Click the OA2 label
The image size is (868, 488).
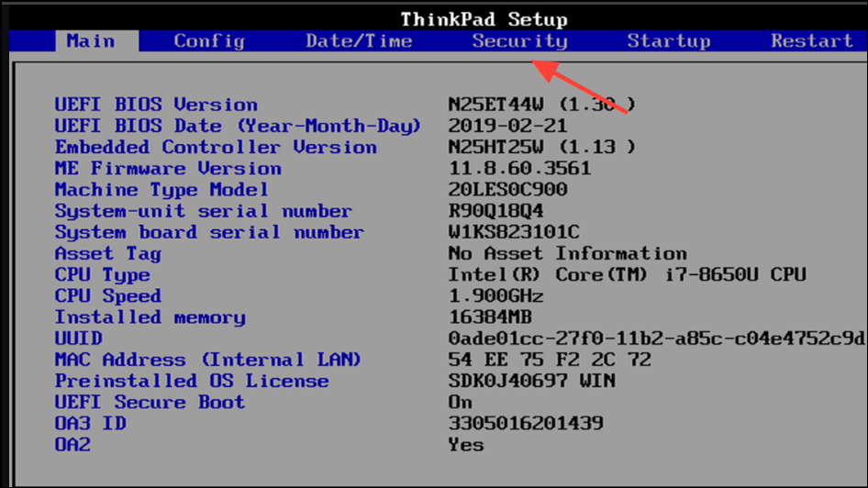pos(72,445)
